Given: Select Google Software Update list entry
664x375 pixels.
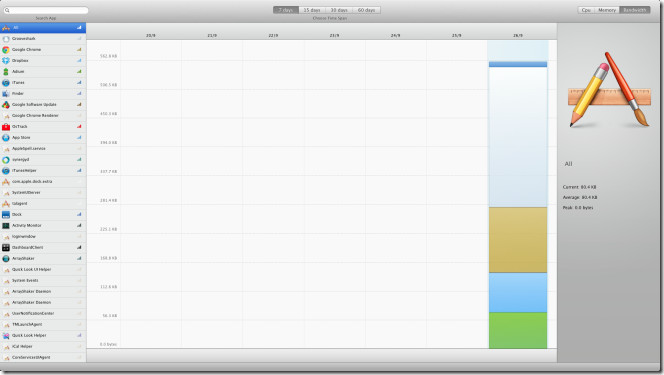Looking at the screenshot, I should [x=43, y=105].
